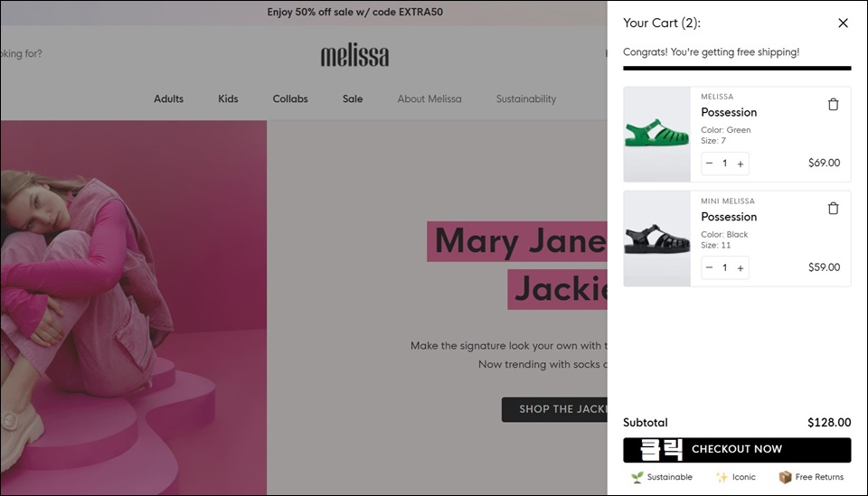Click the Checkout Now button
Image resolution: width=868 pixels, height=496 pixels.
pyautogui.click(x=737, y=450)
